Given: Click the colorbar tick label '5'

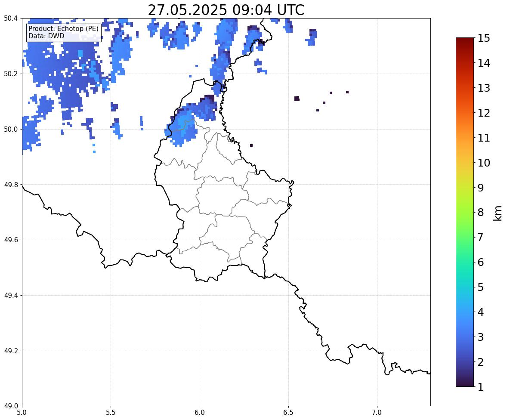Looking at the screenshot, I should (480, 287).
